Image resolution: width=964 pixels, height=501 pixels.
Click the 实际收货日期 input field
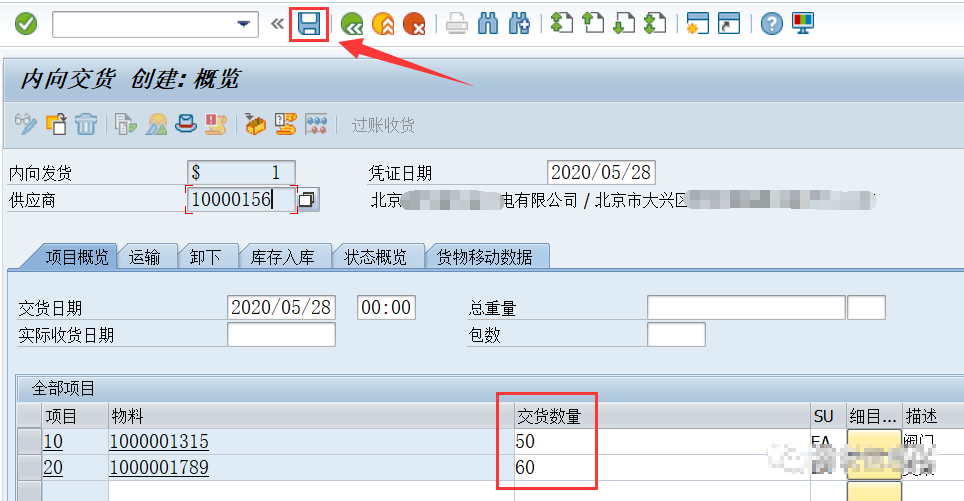click(x=281, y=335)
